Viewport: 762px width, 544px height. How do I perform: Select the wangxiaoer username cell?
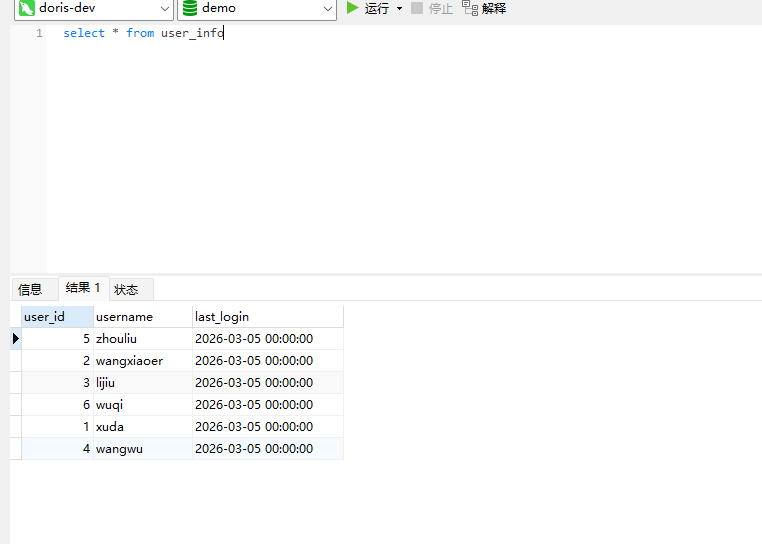(130, 361)
